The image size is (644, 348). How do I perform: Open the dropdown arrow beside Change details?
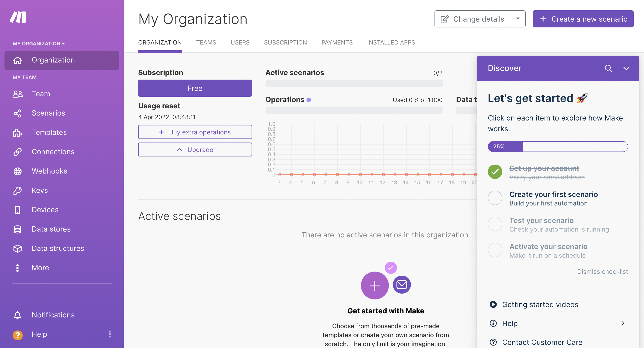[518, 19]
